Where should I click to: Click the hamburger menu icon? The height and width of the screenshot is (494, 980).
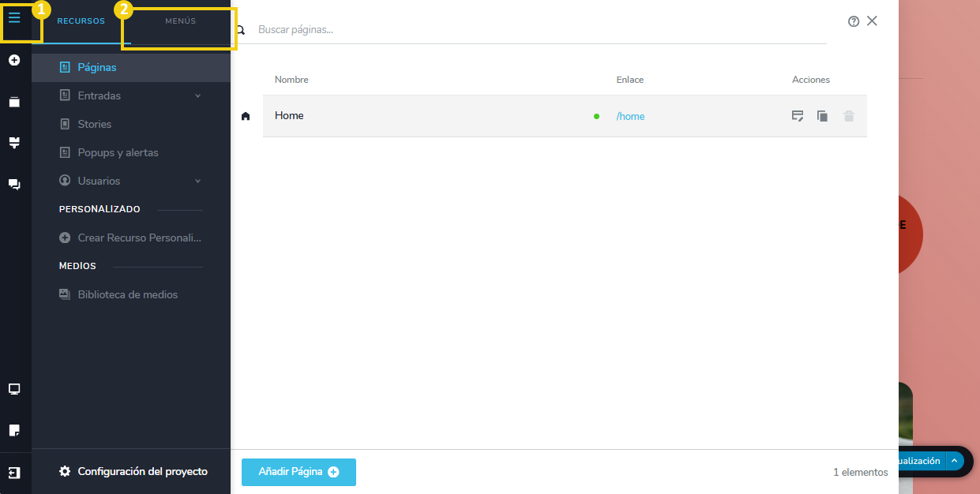[14, 18]
